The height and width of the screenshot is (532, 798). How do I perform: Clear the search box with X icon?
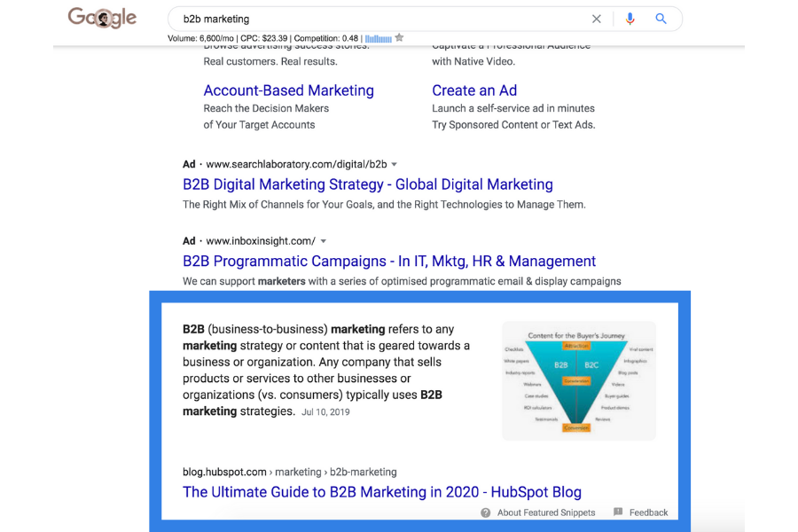[x=597, y=19]
